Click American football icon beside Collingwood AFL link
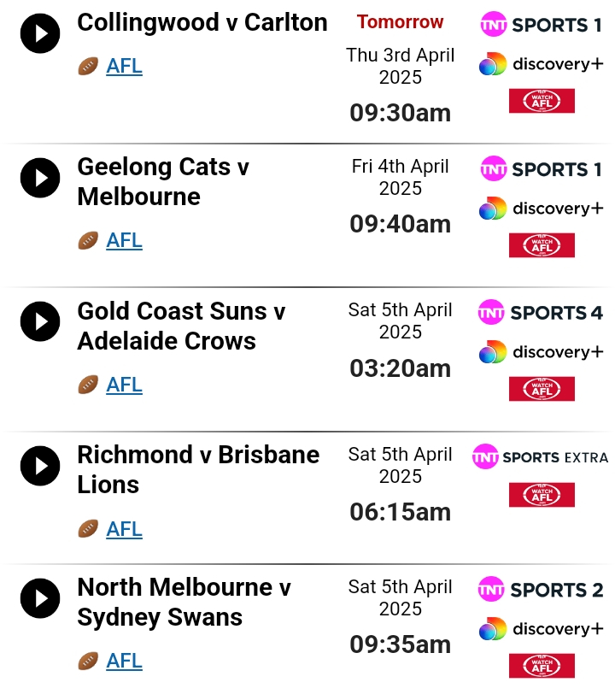 (x=88, y=67)
